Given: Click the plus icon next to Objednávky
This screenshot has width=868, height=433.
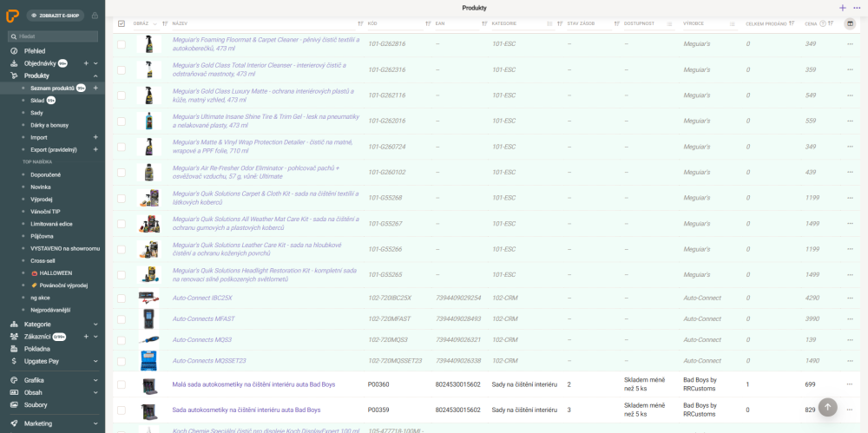Looking at the screenshot, I should [85, 63].
